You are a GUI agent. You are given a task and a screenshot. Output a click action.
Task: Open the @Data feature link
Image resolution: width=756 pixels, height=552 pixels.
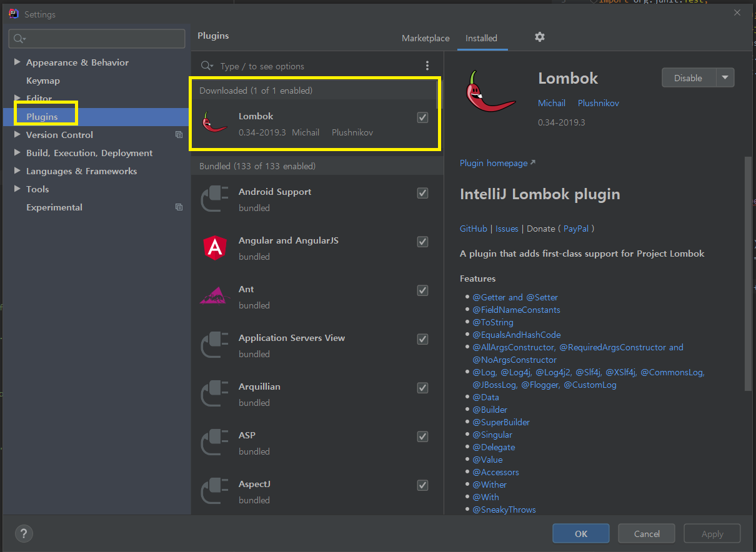pyautogui.click(x=485, y=397)
